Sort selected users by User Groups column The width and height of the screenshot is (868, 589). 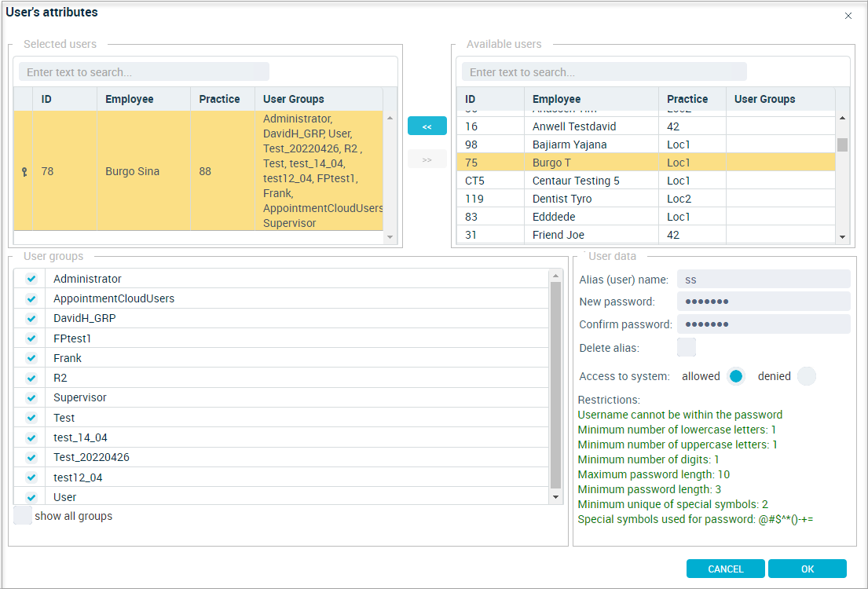[319, 99]
